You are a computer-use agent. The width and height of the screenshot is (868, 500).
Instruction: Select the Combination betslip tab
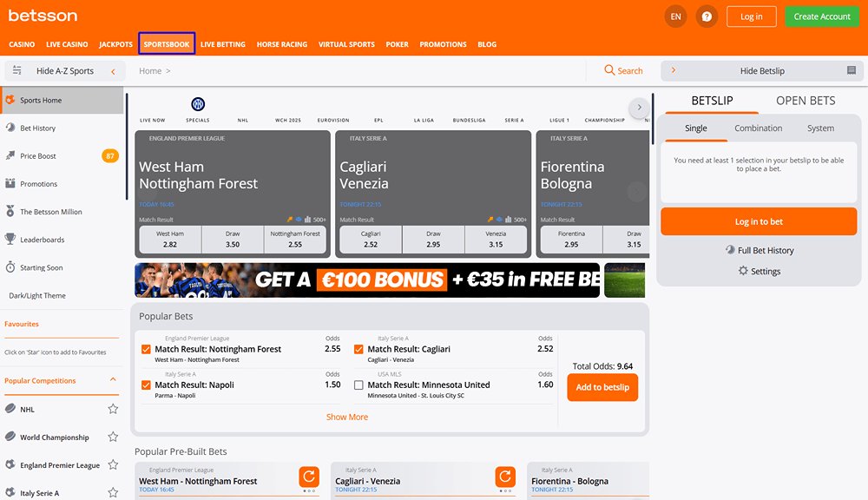[758, 128]
